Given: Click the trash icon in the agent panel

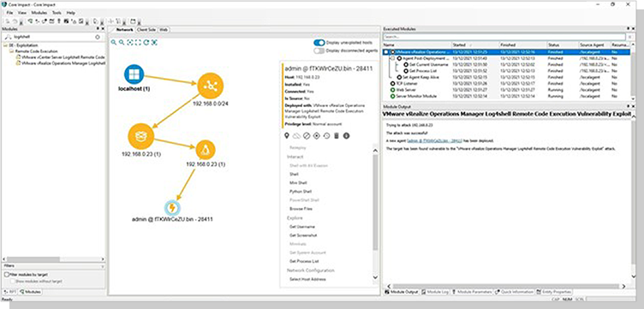Looking at the screenshot, I should (x=337, y=136).
